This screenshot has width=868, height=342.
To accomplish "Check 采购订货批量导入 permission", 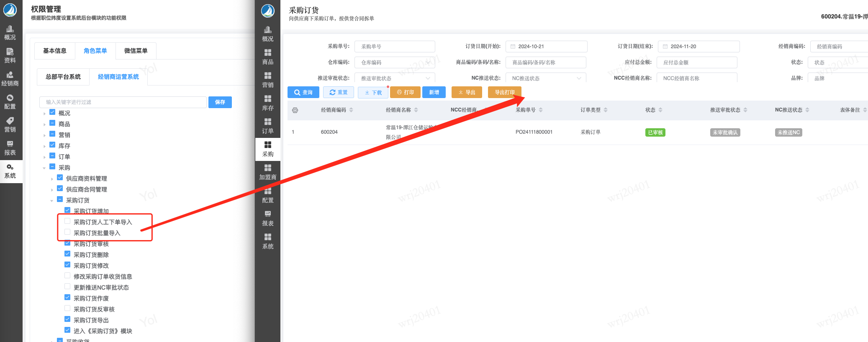I will tap(67, 232).
